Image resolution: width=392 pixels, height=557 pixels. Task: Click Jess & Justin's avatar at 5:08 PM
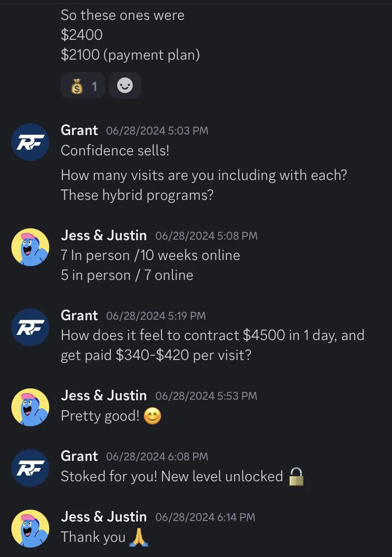(30, 247)
